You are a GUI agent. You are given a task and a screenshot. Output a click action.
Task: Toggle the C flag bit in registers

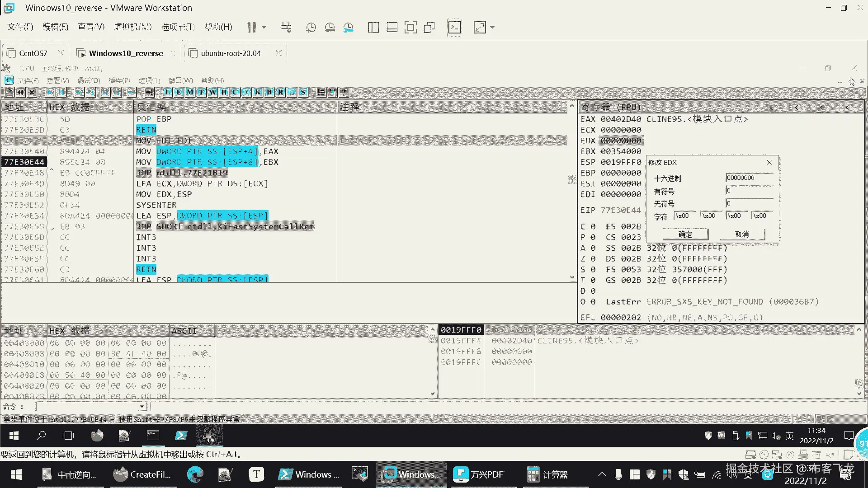tap(593, 226)
